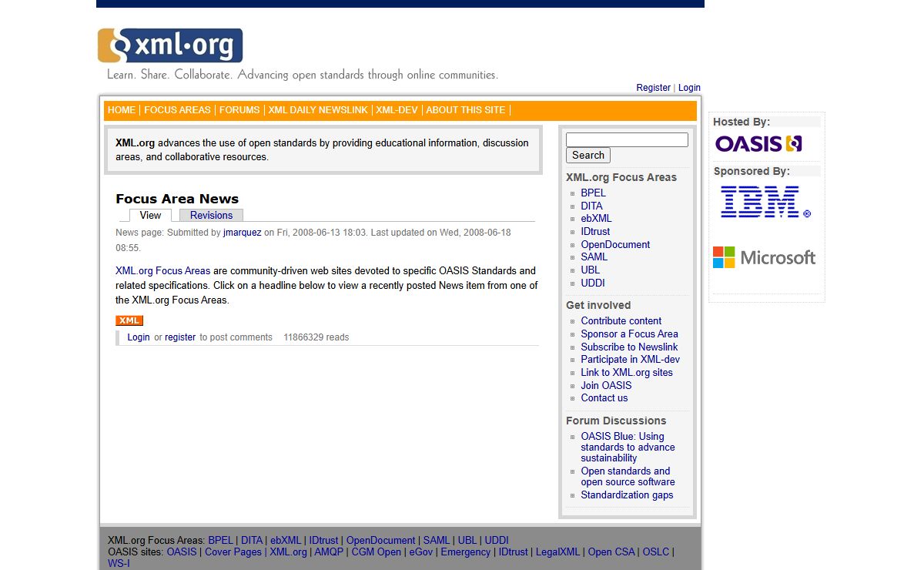Screen dimensions: 924x570
Task: Open BPEL in the sidebar focus areas
Action: 593,193
